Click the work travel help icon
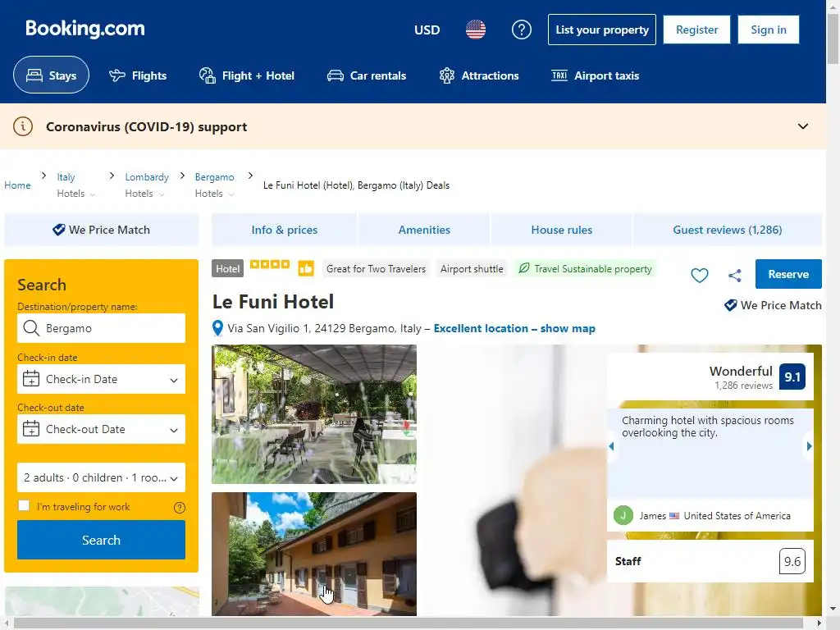Viewport: 840px width, 630px height. (x=180, y=507)
